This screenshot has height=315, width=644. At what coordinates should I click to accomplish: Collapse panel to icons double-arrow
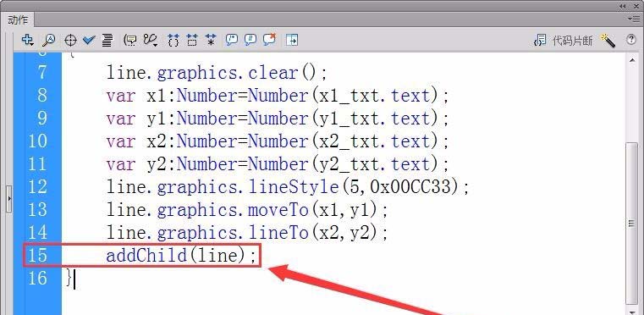[x=623, y=6]
